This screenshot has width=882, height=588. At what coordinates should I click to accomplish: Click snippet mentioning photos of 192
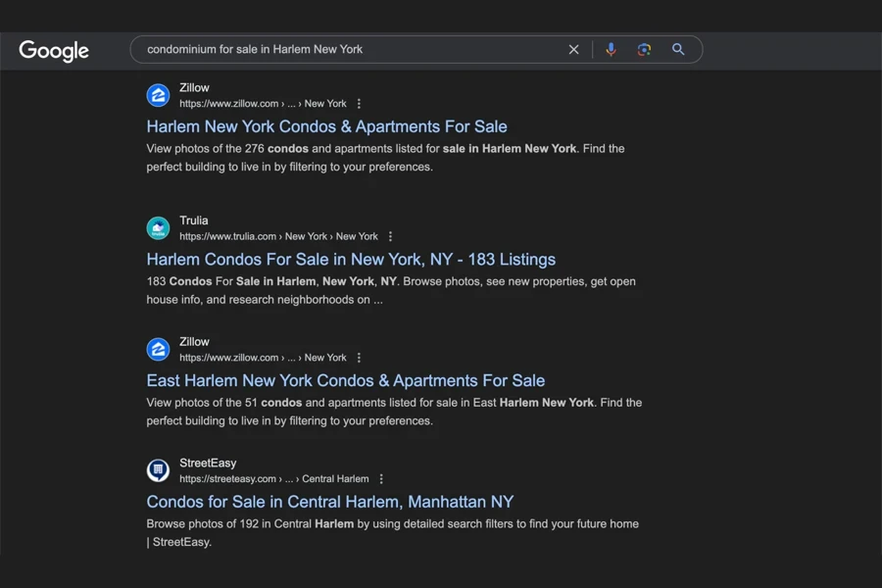click(x=393, y=533)
